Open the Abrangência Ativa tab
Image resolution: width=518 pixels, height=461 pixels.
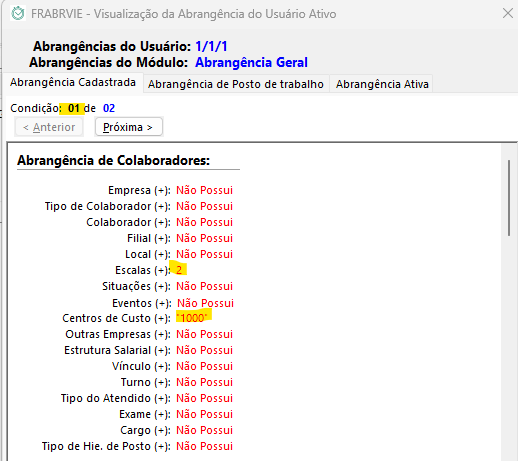[382, 84]
